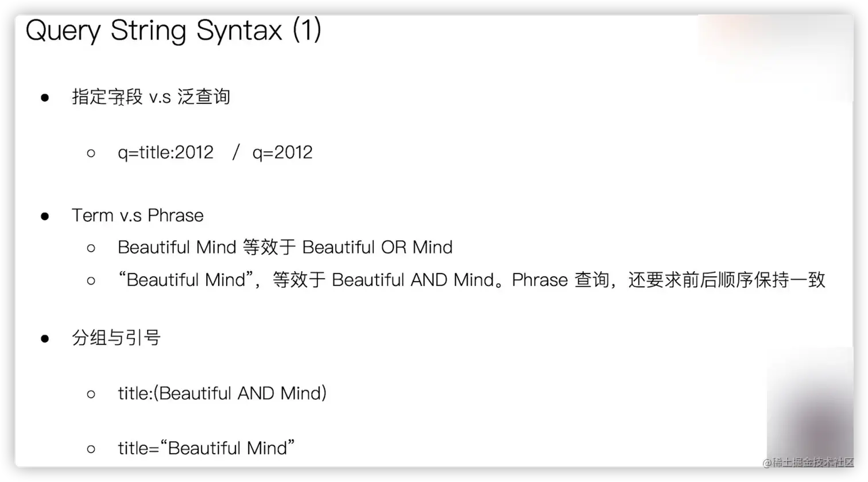This screenshot has width=868, height=482.
Task: Select the title=“Beautiful Mind” example
Action: click(206, 448)
